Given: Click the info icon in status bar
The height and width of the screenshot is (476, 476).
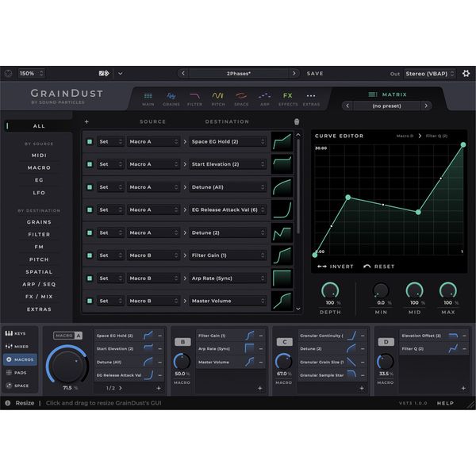Looking at the screenshot, I should [8, 403].
